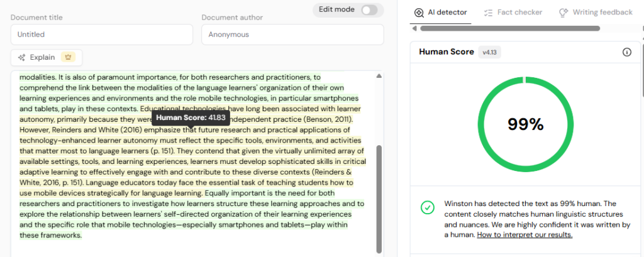Click the crown premium icon beside Explain
The width and height of the screenshot is (644, 257).
[69, 57]
